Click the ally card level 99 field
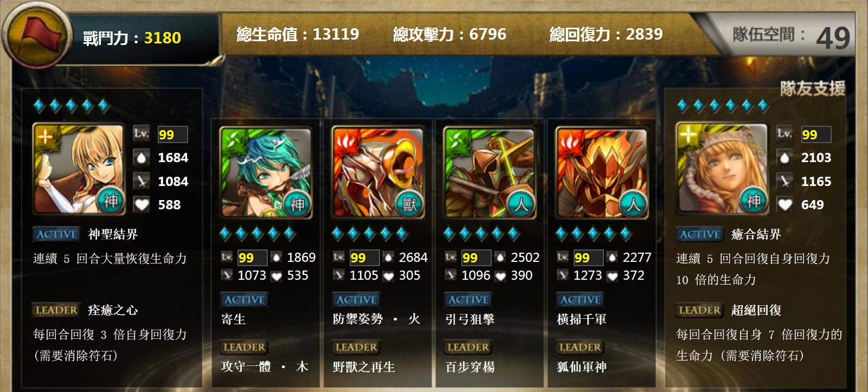The height and width of the screenshot is (392, 868). coord(816,134)
